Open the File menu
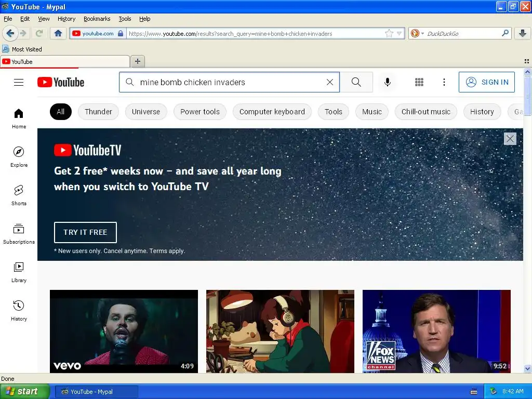The width and height of the screenshot is (532, 399). click(8, 19)
